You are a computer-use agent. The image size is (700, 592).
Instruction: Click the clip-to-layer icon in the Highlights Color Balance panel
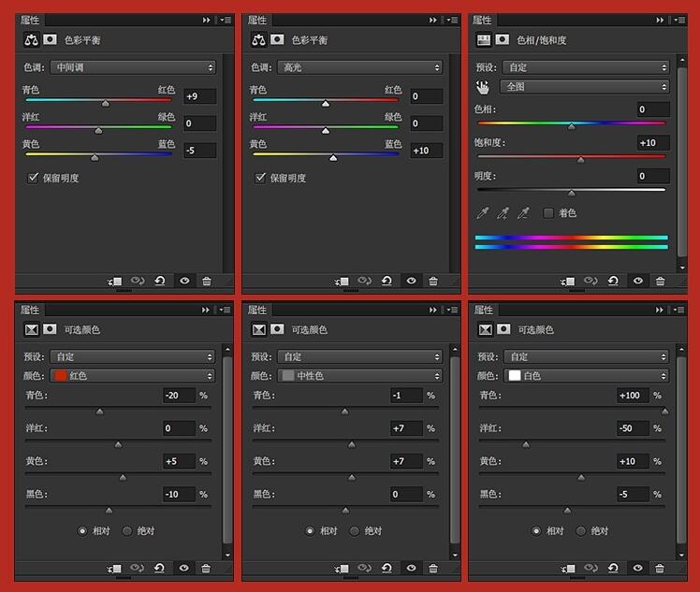(342, 282)
